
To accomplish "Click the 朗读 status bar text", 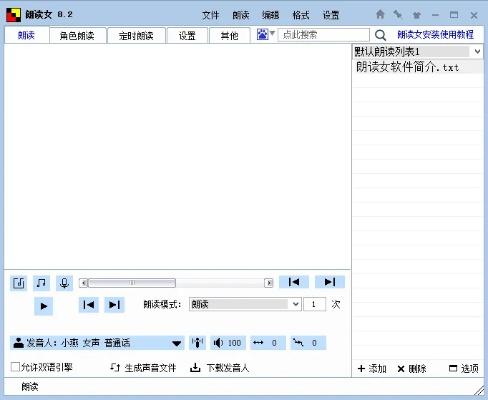I will click(x=30, y=387).
